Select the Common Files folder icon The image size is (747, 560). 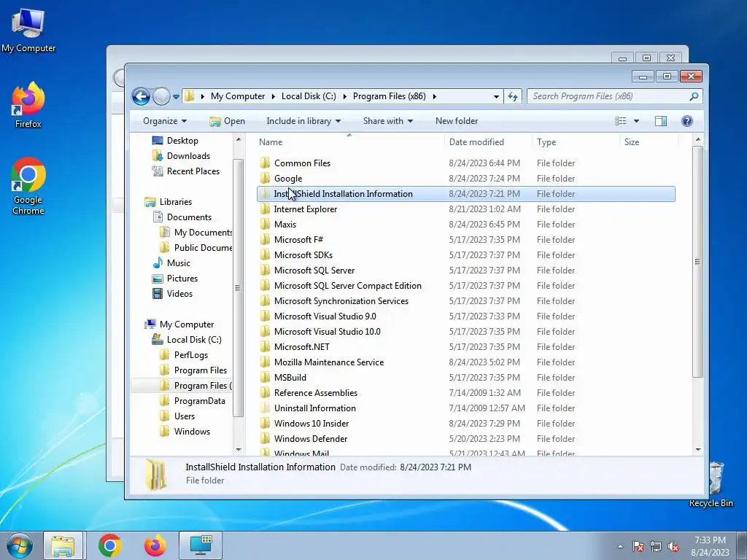pos(266,163)
